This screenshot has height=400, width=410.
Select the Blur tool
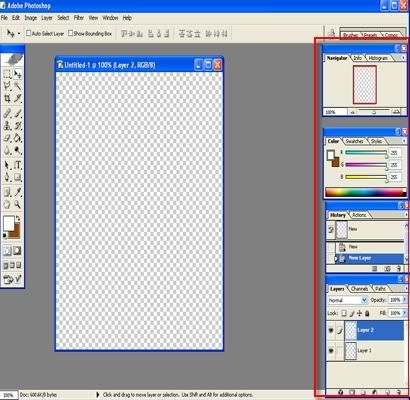[7, 150]
